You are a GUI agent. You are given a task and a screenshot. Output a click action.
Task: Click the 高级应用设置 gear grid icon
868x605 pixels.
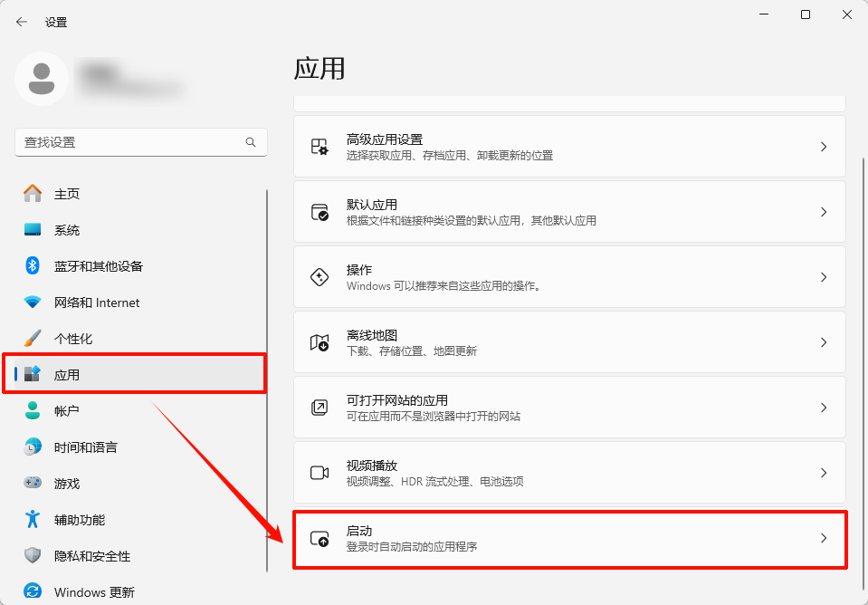320,147
